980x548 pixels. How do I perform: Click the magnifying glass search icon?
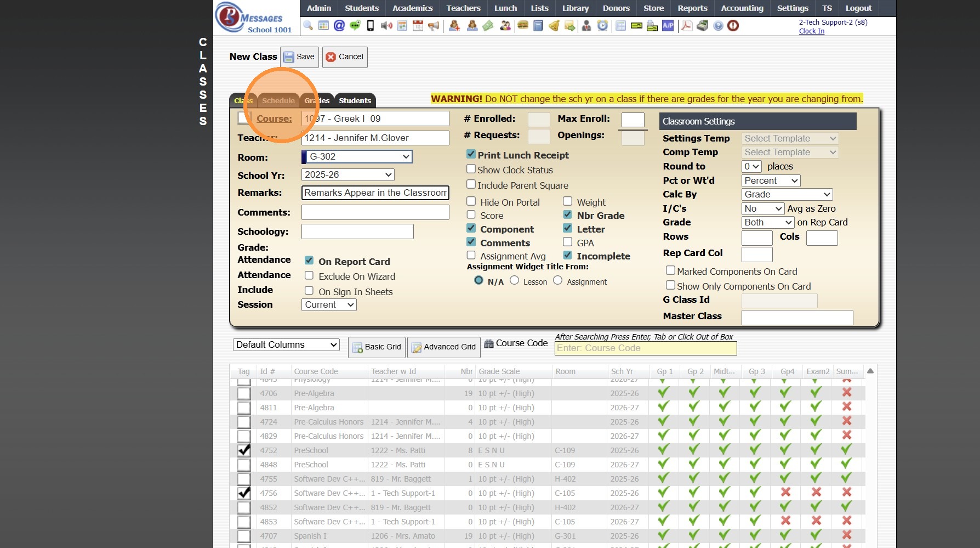click(x=308, y=26)
